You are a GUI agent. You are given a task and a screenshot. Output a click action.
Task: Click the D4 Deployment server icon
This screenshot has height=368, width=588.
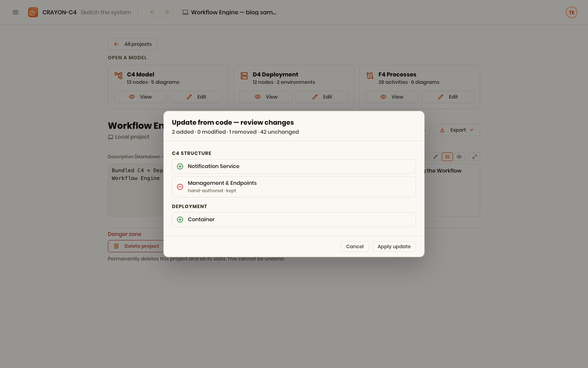point(244,76)
